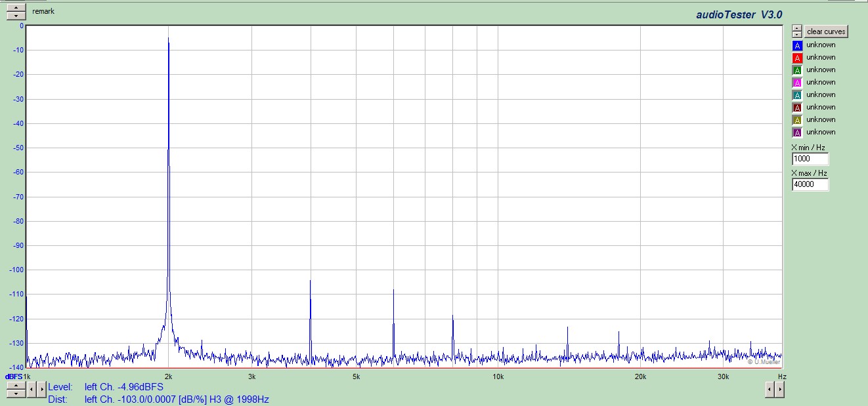Click the -50 dB axis label
The image size is (868, 406).
click(18, 148)
